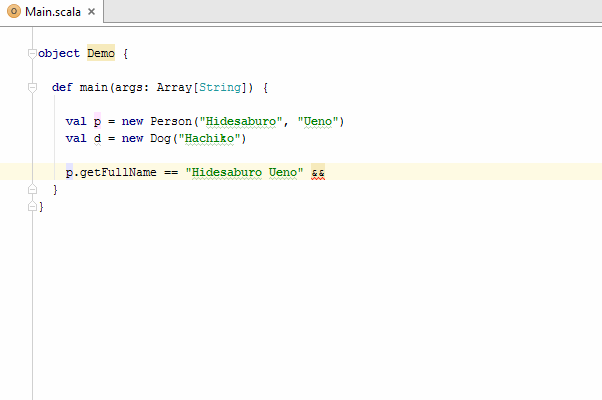Image resolution: width=602 pixels, height=400 pixels.
Task: Click the == comparison operator
Action: click(171, 172)
